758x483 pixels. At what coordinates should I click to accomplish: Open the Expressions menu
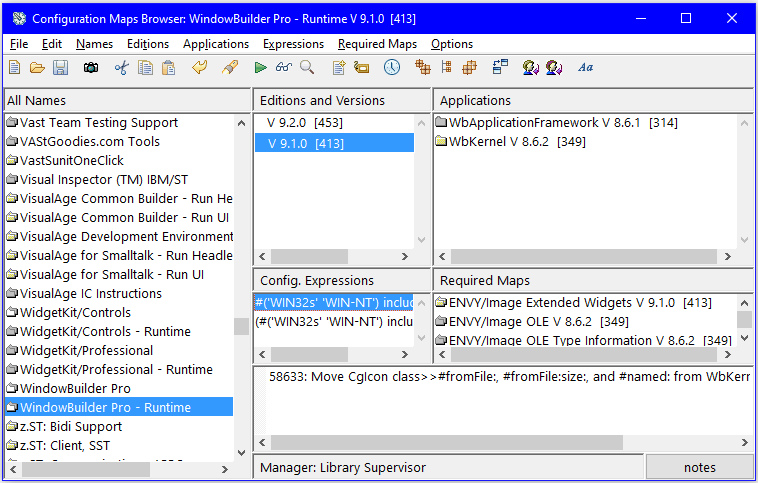(x=293, y=44)
